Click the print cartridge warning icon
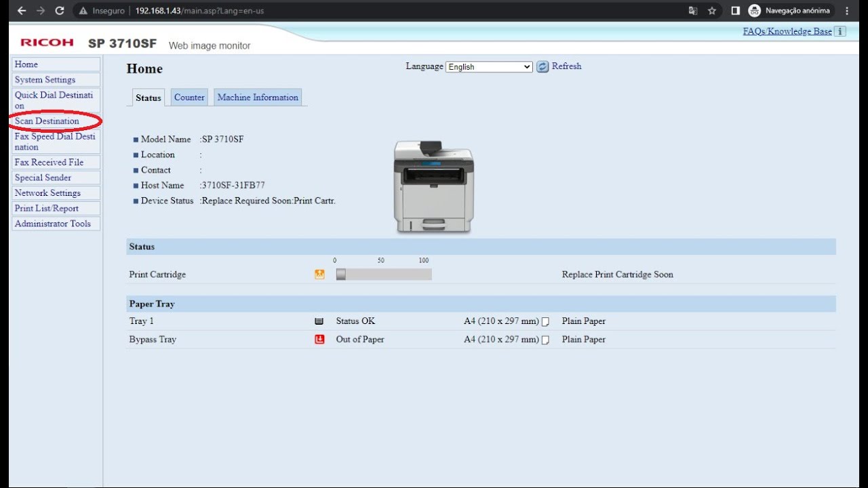Image resolution: width=868 pixels, height=488 pixels. pyautogui.click(x=319, y=274)
